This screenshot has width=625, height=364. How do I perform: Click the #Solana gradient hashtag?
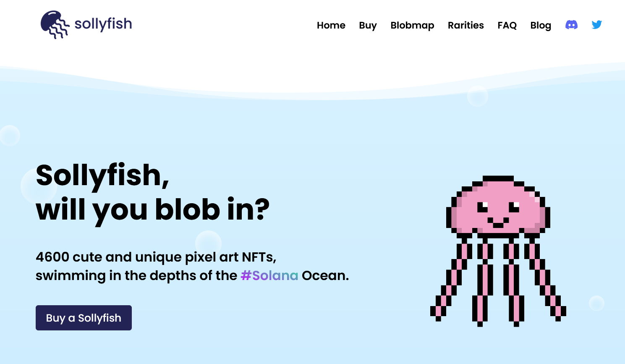(x=269, y=275)
